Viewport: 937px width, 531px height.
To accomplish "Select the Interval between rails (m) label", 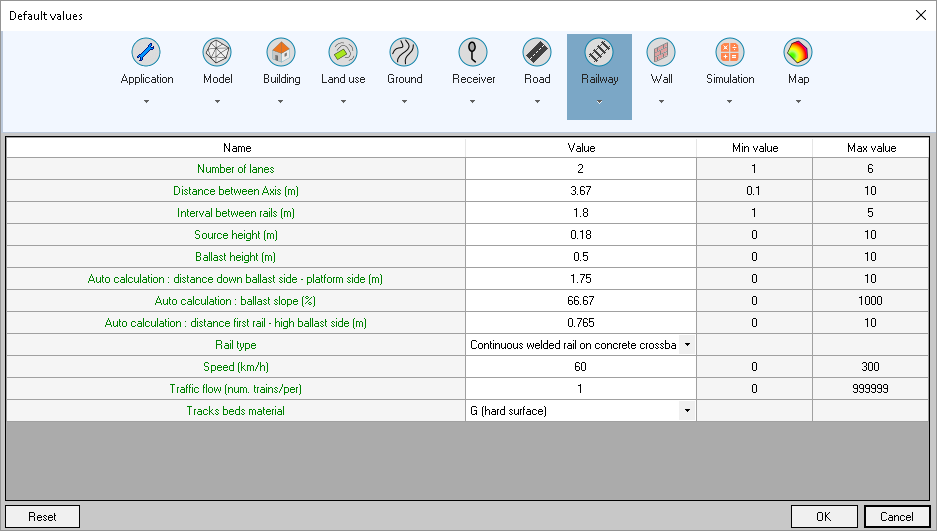I will tap(236, 213).
